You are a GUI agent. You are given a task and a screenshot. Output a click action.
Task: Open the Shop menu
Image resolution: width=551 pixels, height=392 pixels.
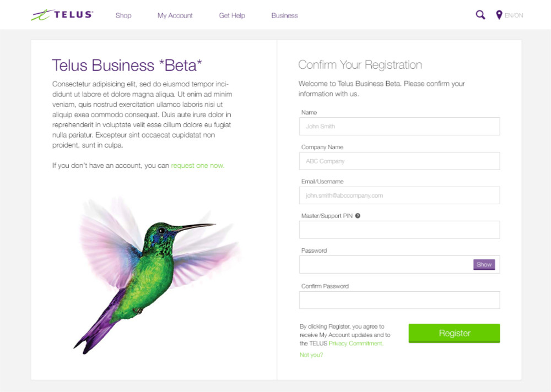[x=123, y=15]
